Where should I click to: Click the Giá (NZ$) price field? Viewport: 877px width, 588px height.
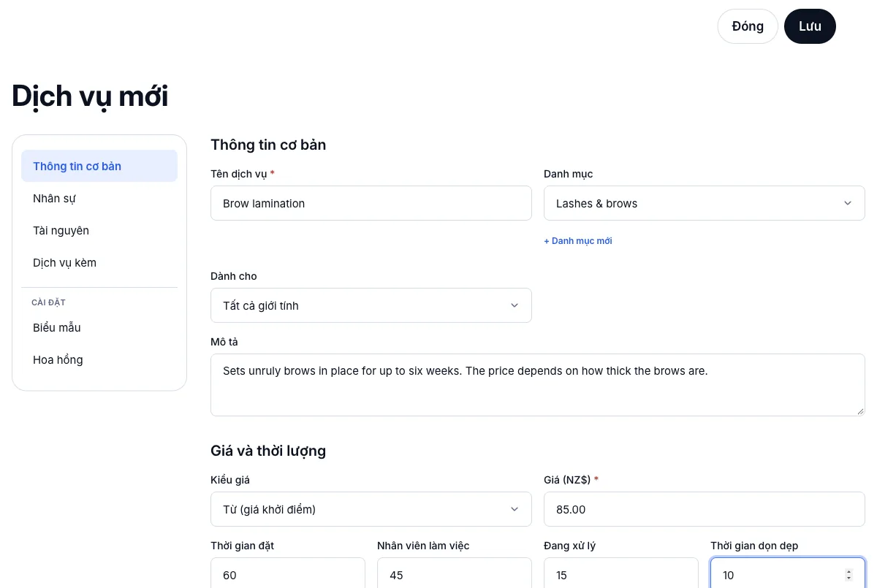[705, 509]
